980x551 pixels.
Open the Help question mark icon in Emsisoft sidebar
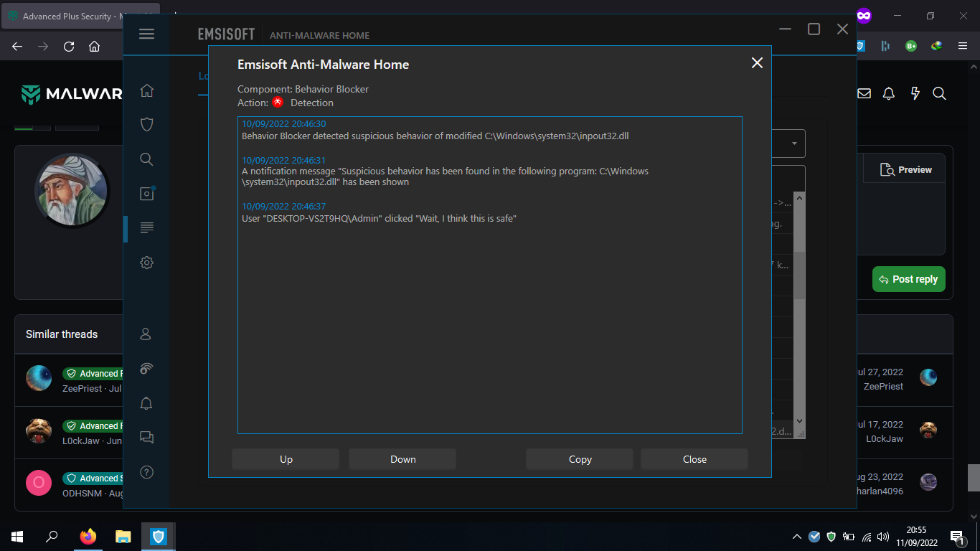click(x=146, y=472)
